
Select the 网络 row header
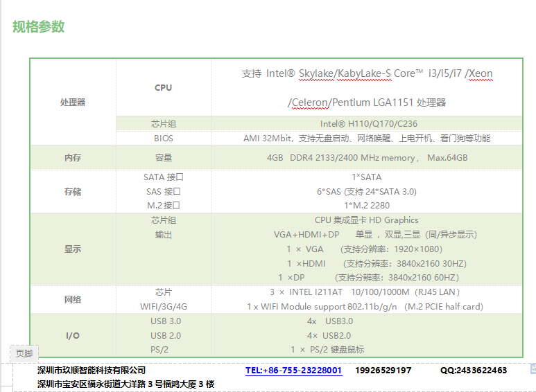point(73,299)
